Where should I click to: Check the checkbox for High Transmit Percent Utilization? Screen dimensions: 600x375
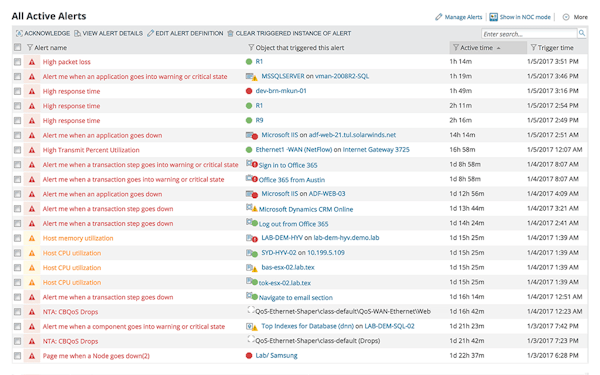[18, 150]
